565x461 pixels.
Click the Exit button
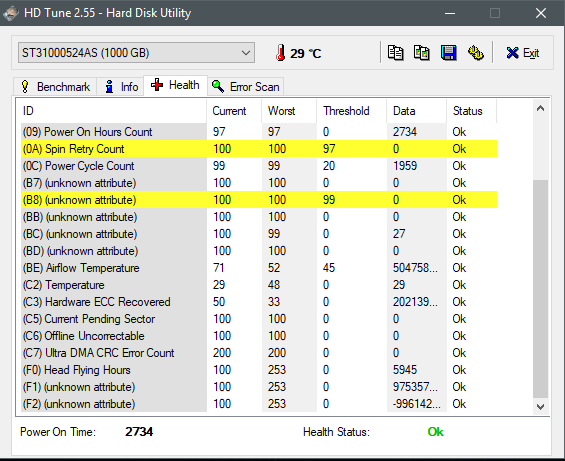coord(522,53)
